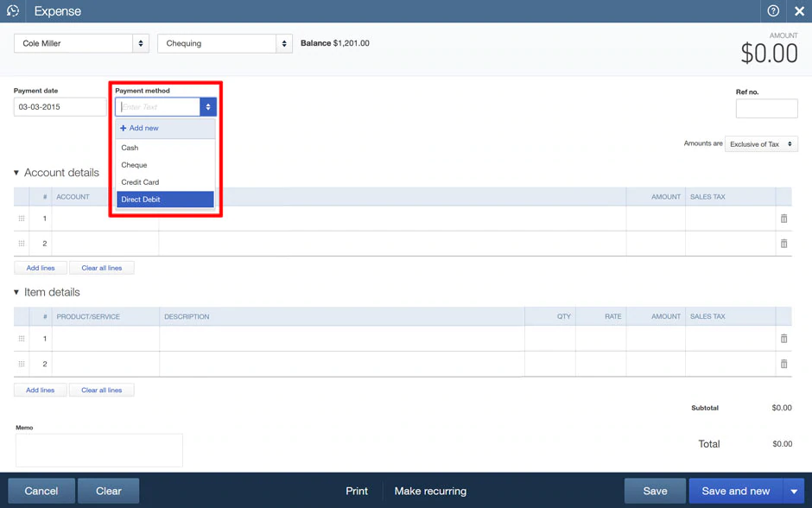Open the help question mark icon

(773, 11)
